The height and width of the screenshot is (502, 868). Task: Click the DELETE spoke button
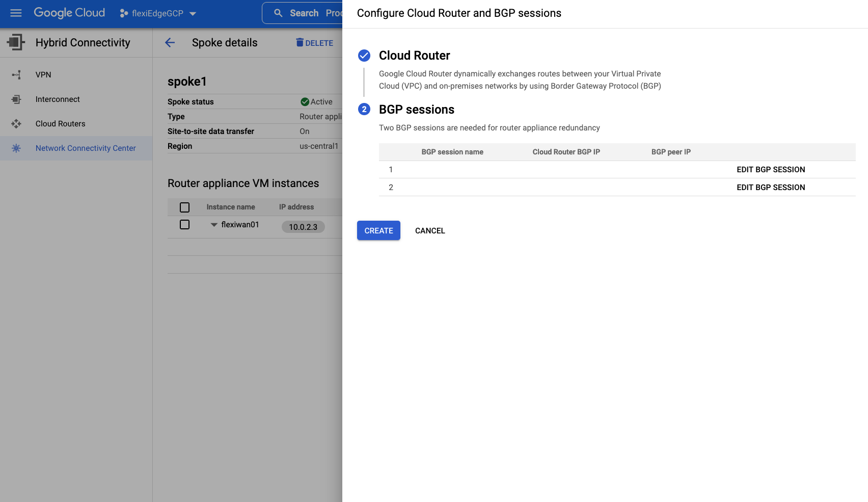coord(314,43)
